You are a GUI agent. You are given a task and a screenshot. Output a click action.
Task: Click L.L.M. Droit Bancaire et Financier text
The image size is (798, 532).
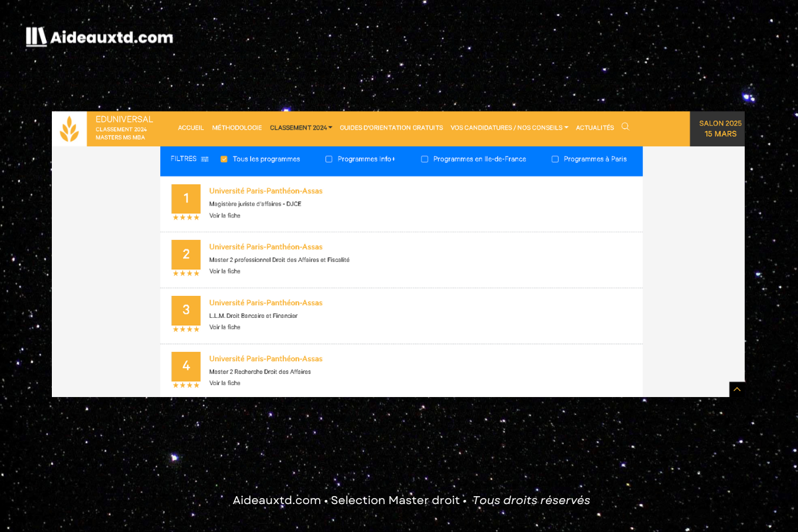point(253,316)
